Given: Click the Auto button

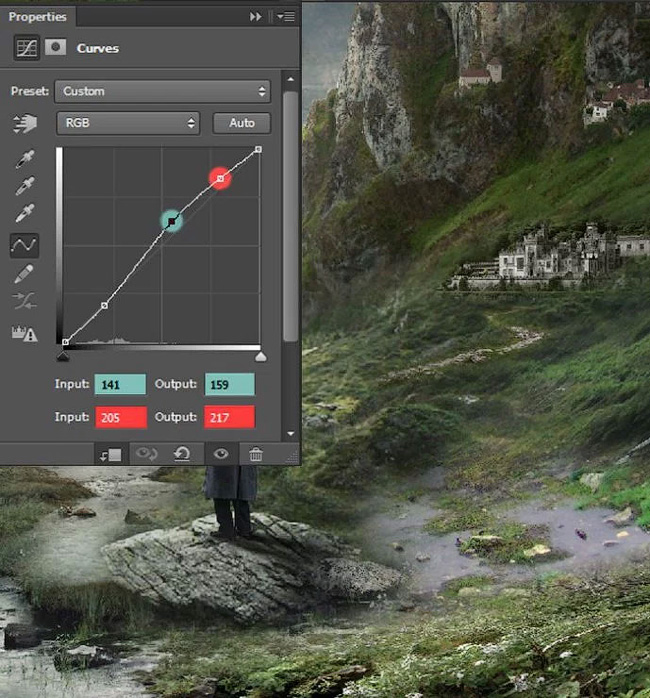Looking at the screenshot, I should (242, 123).
